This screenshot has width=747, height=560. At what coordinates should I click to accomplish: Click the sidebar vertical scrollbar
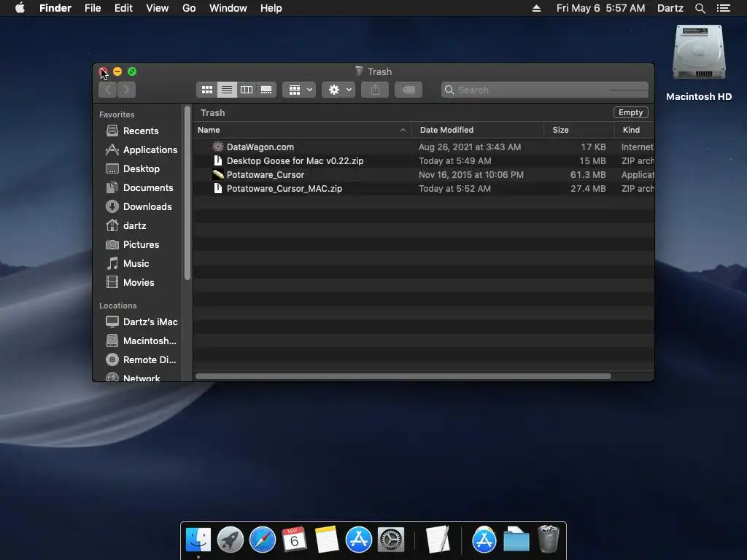(x=187, y=192)
